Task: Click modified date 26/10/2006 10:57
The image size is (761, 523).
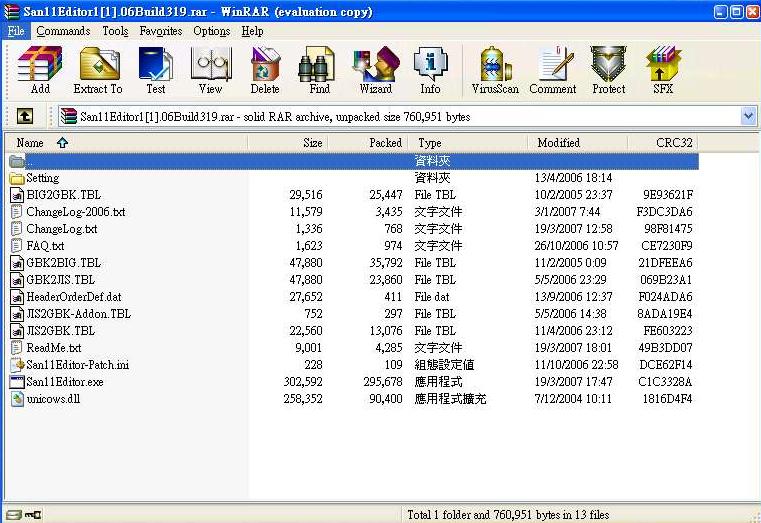Action: pos(576,246)
